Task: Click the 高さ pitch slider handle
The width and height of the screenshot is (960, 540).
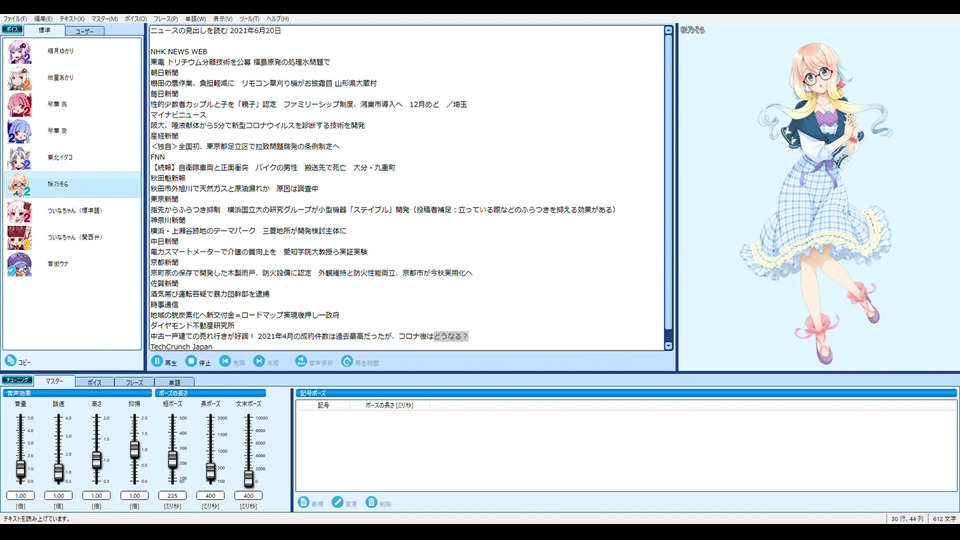Action: (97, 460)
